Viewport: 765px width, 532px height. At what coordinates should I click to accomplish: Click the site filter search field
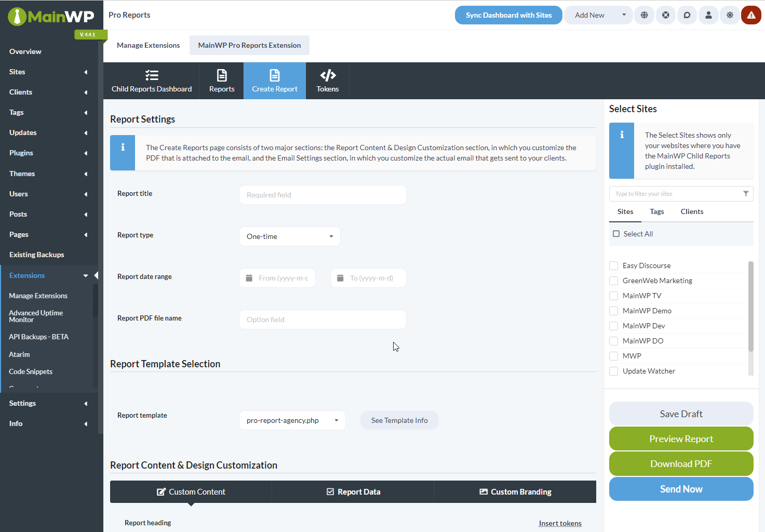coord(681,194)
